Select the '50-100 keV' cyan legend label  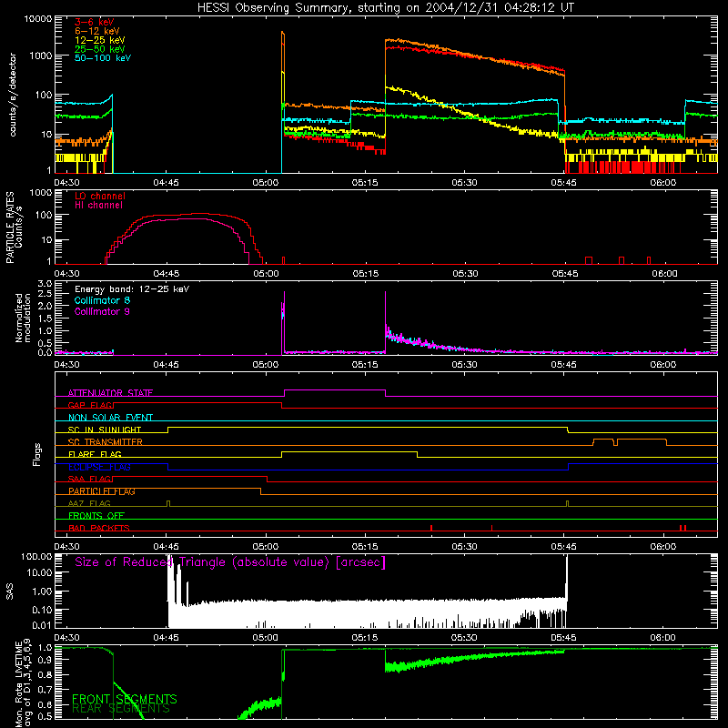coord(103,58)
